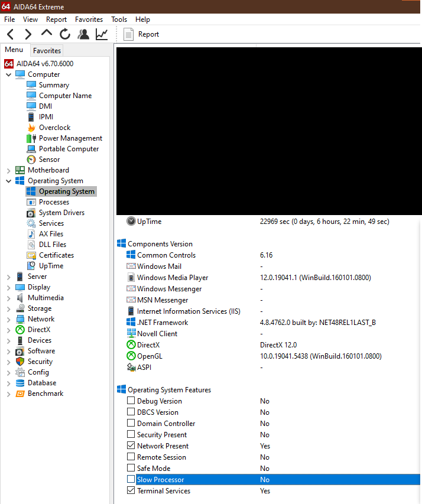Select the Overclock flame icon
The height and width of the screenshot is (504, 422).
pos(31,128)
